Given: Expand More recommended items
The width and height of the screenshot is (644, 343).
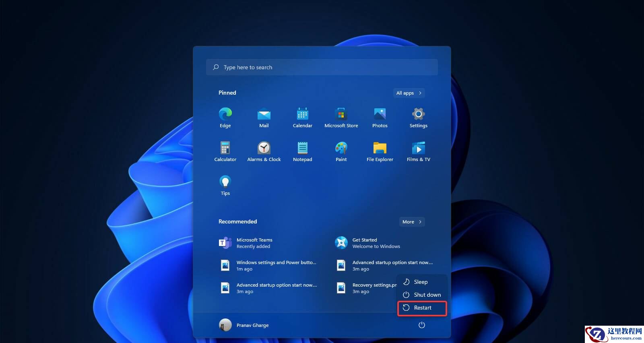Looking at the screenshot, I should [x=412, y=222].
